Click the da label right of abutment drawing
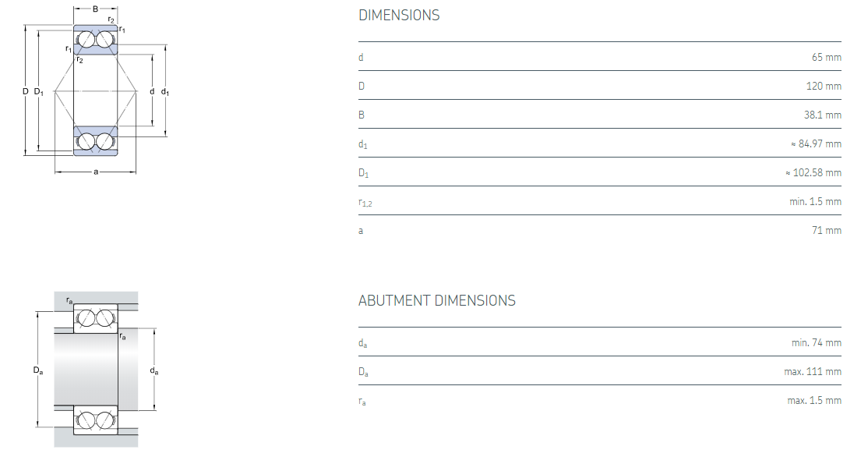Image resolution: width=868 pixels, height=464 pixels. [153, 370]
